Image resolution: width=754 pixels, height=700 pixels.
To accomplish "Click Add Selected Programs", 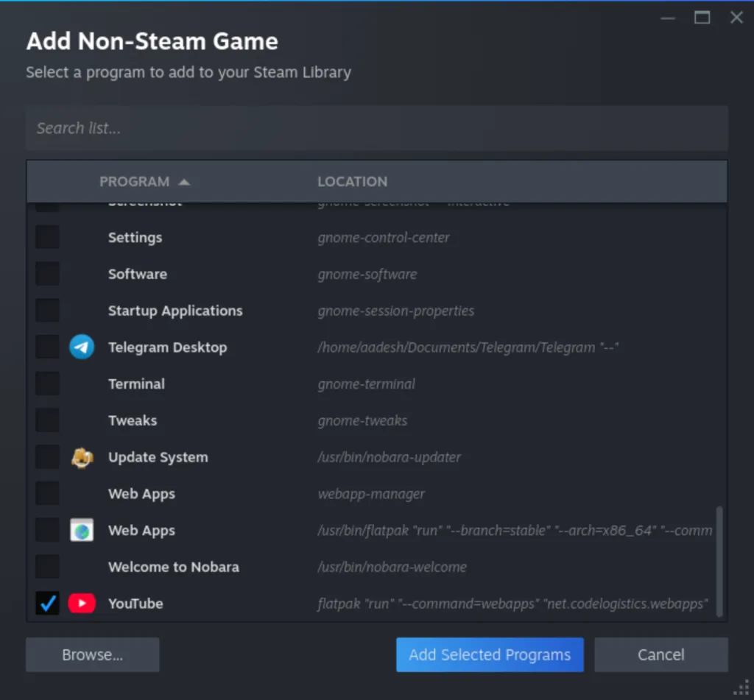I will click(490, 655).
